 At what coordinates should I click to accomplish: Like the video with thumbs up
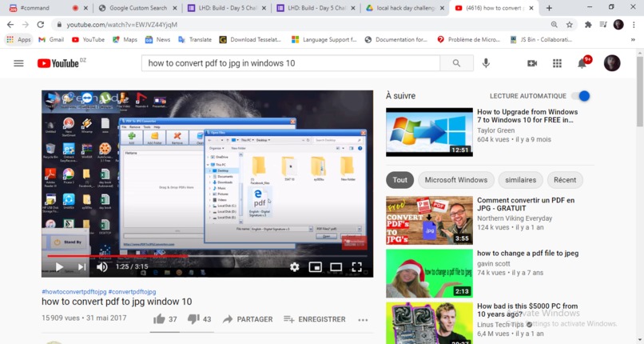[159, 319]
